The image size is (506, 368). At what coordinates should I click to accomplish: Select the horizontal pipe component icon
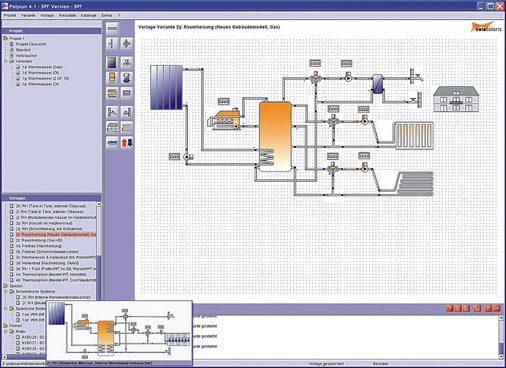point(112,28)
